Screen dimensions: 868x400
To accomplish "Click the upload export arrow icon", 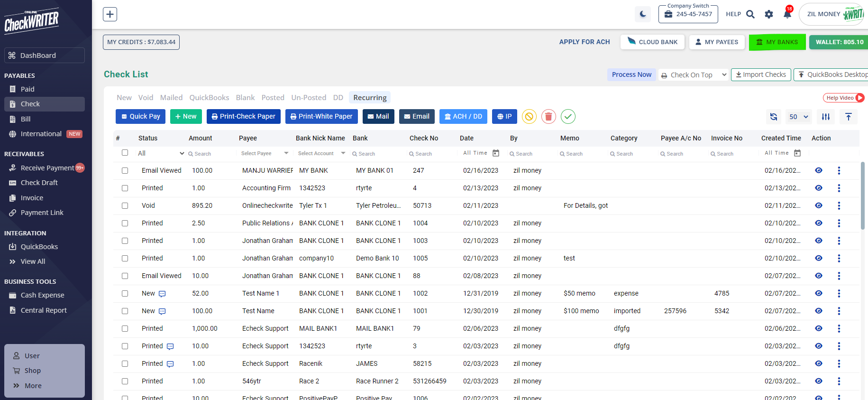I will (849, 117).
